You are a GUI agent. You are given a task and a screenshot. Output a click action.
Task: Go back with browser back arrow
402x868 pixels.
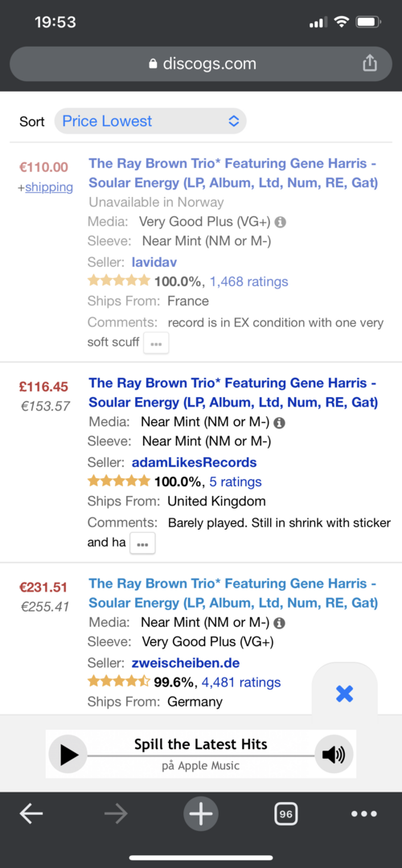pyautogui.click(x=31, y=813)
